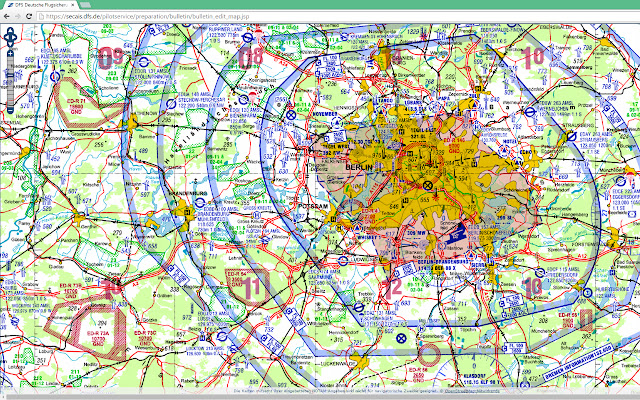640x400 pixels.
Task: Pan the map south with down arrow
Action: coord(10,43)
